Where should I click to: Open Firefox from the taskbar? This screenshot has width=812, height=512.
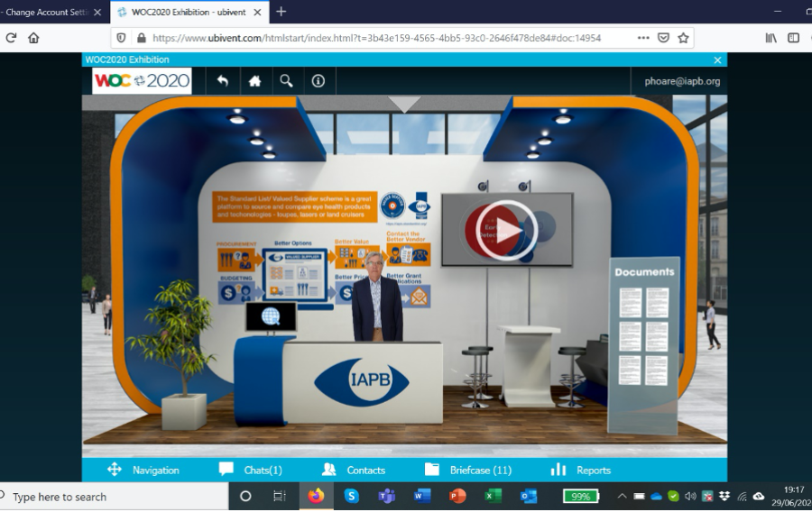click(x=316, y=496)
